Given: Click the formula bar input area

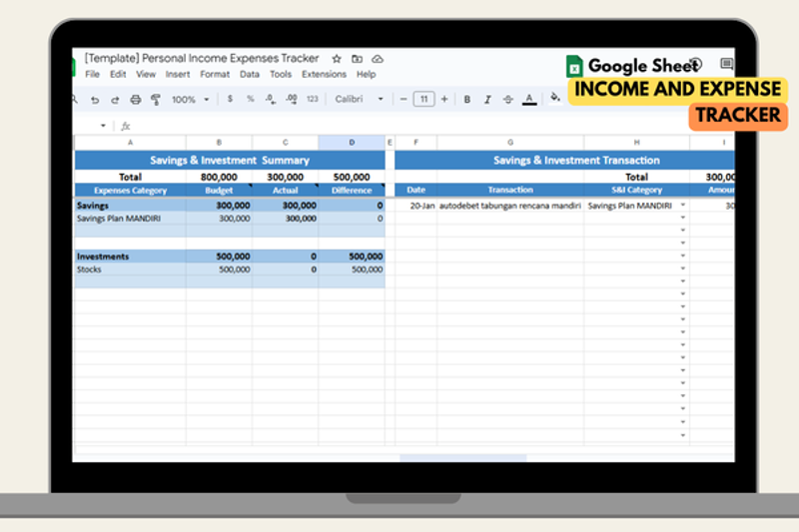Looking at the screenshot, I should (433, 126).
